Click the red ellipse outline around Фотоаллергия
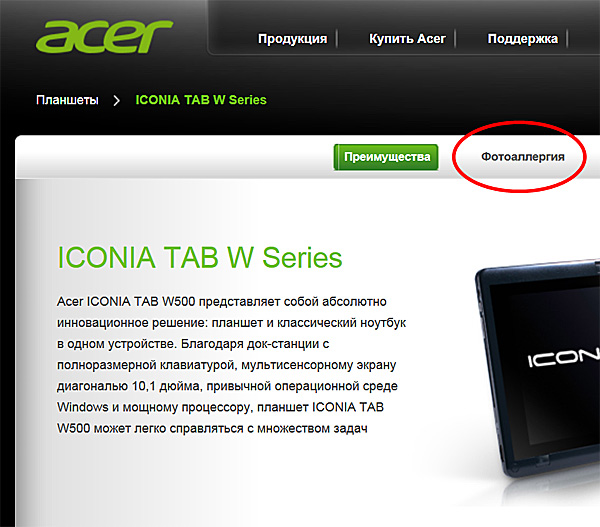The image size is (600, 527). point(519,123)
